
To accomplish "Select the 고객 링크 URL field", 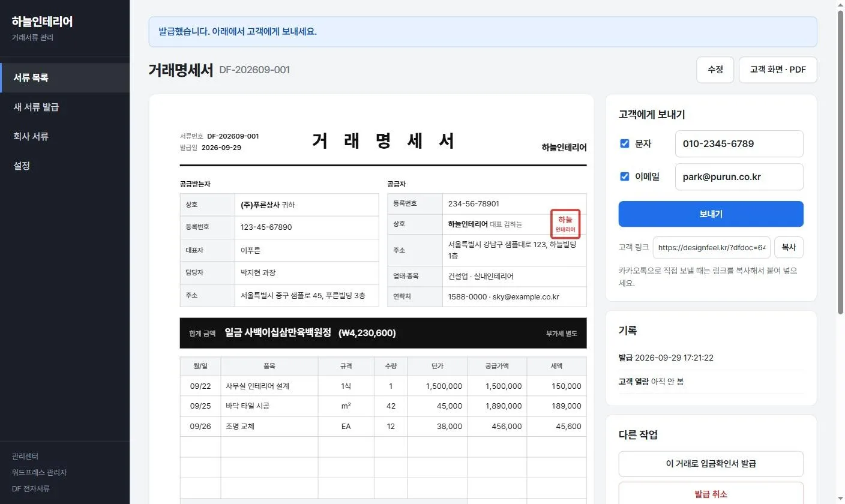I will tap(711, 247).
